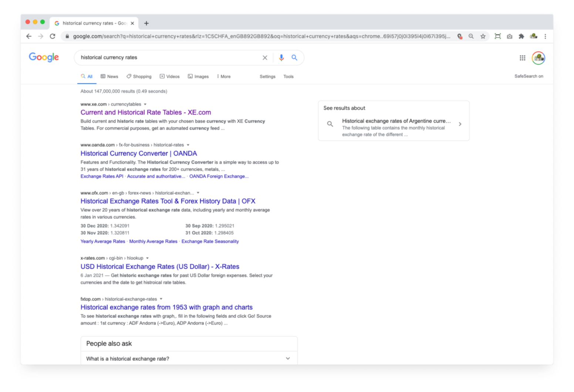This screenshot has width=574, height=392.
Task: Bookmark this page with star icon
Action: point(483,36)
